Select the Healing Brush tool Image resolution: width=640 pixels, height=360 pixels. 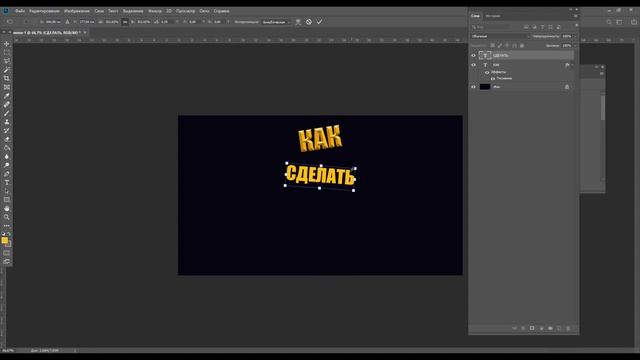coord(7,104)
